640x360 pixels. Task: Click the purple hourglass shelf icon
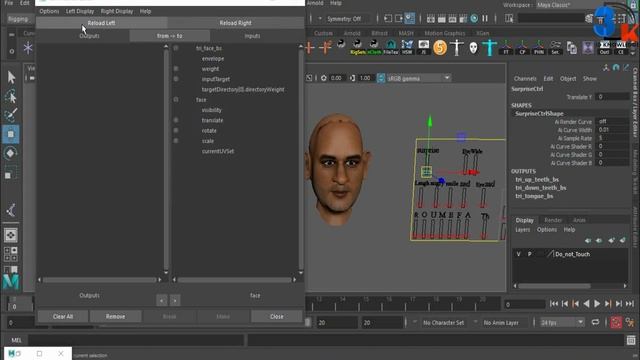point(588,48)
